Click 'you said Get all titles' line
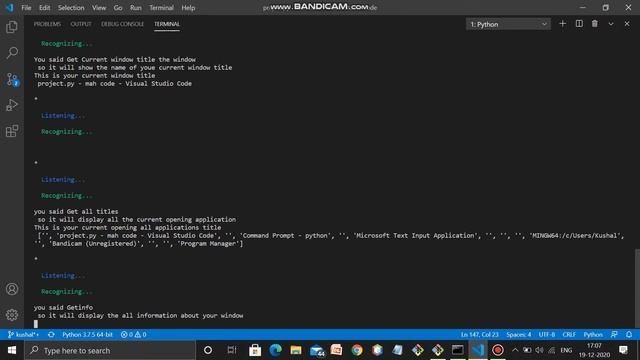 coord(76,211)
